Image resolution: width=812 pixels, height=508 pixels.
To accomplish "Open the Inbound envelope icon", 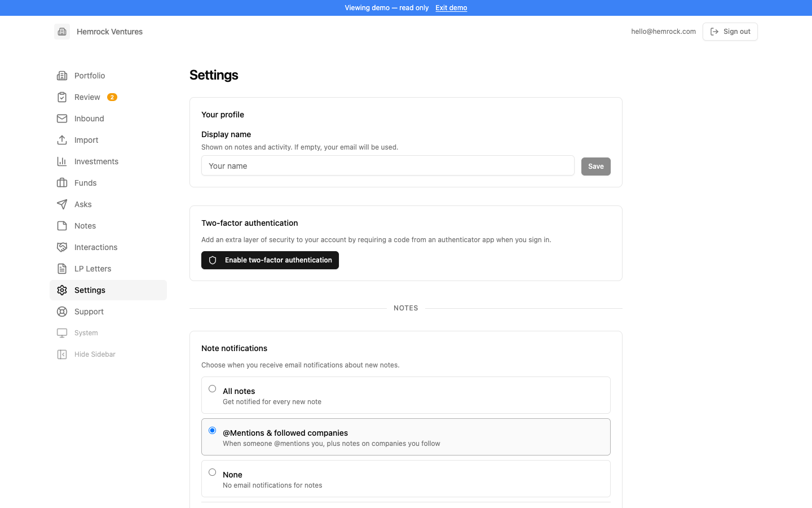I will click(x=62, y=119).
